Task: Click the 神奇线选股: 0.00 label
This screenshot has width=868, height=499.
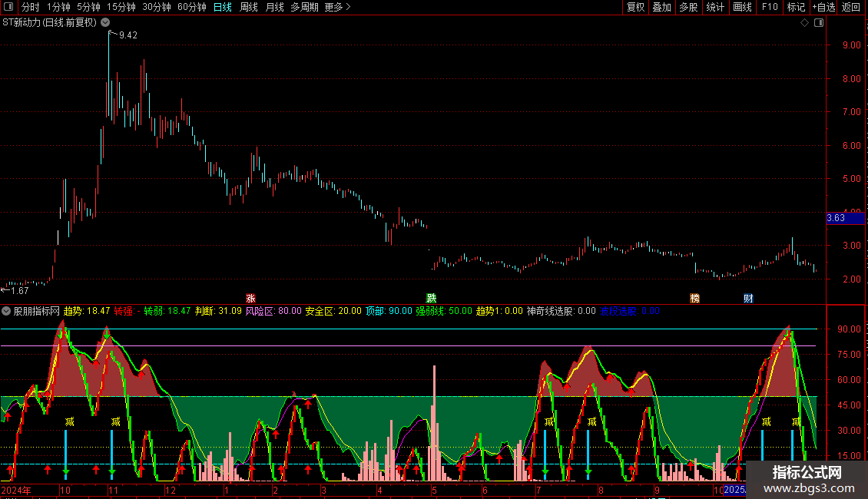Action: 562,311
